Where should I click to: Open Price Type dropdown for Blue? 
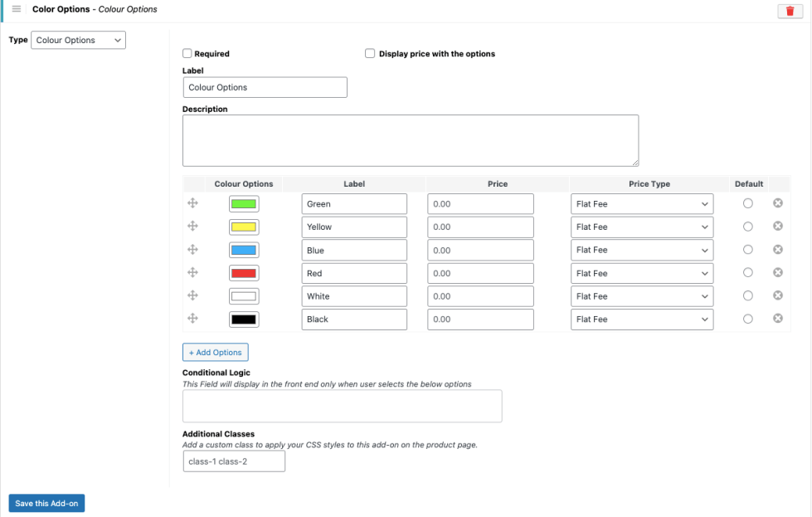tap(642, 250)
